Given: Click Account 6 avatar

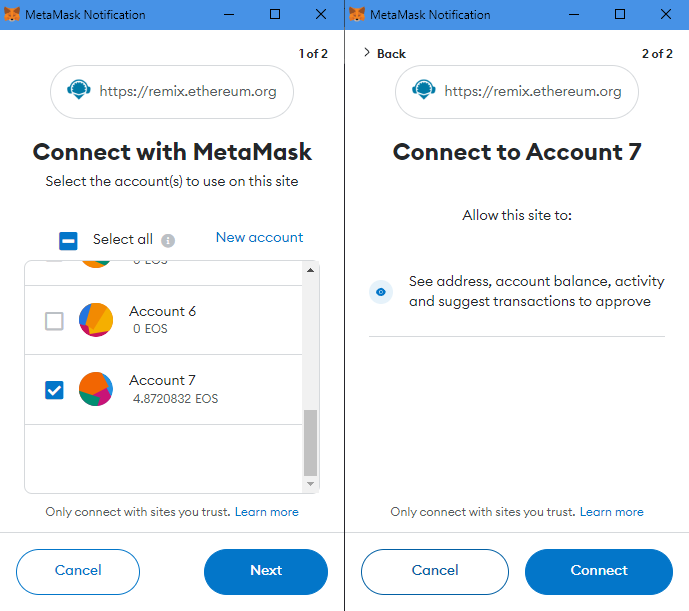Looking at the screenshot, I should pyautogui.click(x=96, y=320).
